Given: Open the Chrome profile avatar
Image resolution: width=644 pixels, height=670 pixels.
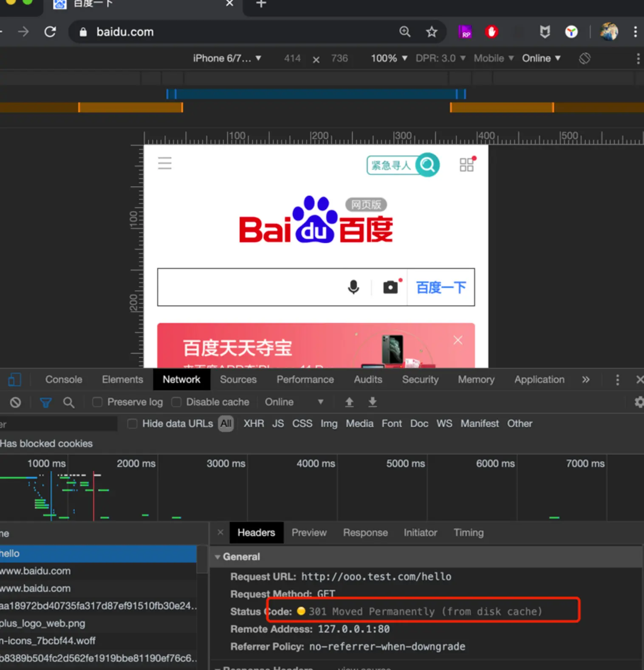Looking at the screenshot, I should [609, 32].
